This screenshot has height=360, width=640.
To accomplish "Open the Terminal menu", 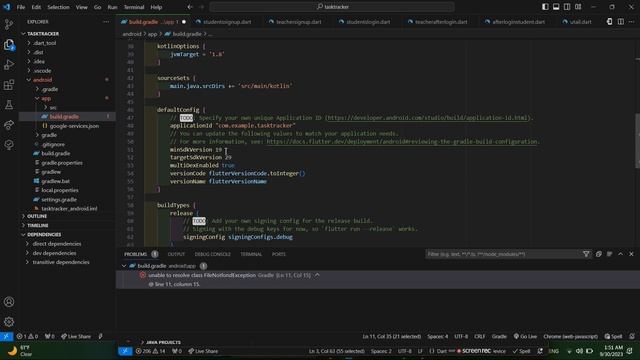I will 134,7.
